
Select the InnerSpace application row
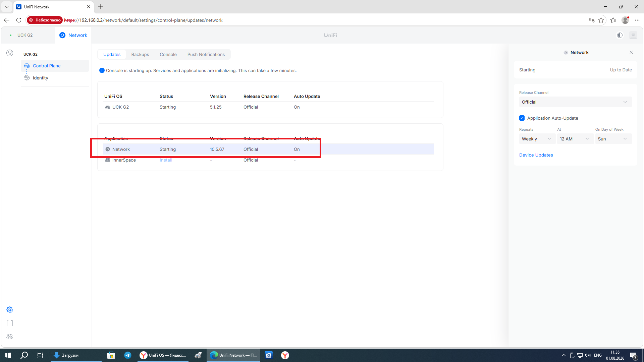pos(268,160)
